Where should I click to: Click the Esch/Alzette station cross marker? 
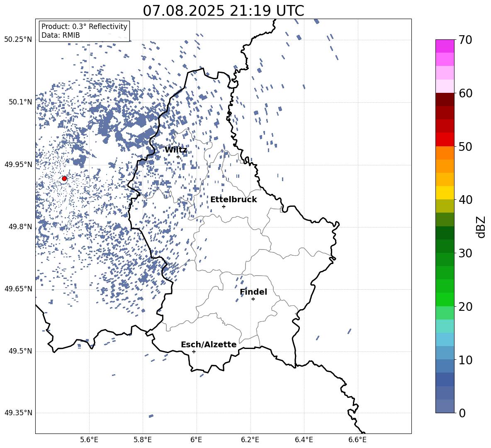pyautogui.click(x=194, y=351)
